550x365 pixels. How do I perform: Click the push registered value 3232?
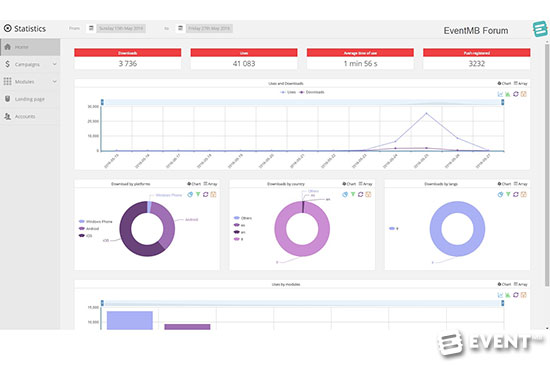click(x=477, y=63)
